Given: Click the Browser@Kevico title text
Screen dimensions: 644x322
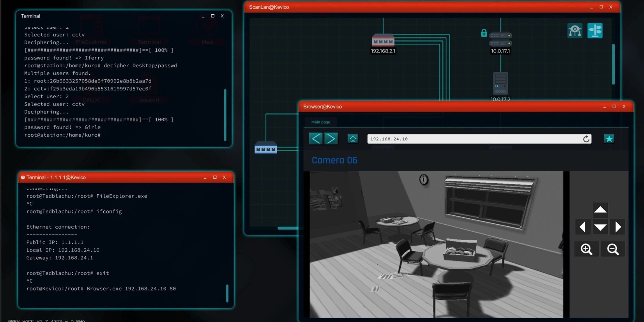Looking at the screenshot, I should click(322, 107).
